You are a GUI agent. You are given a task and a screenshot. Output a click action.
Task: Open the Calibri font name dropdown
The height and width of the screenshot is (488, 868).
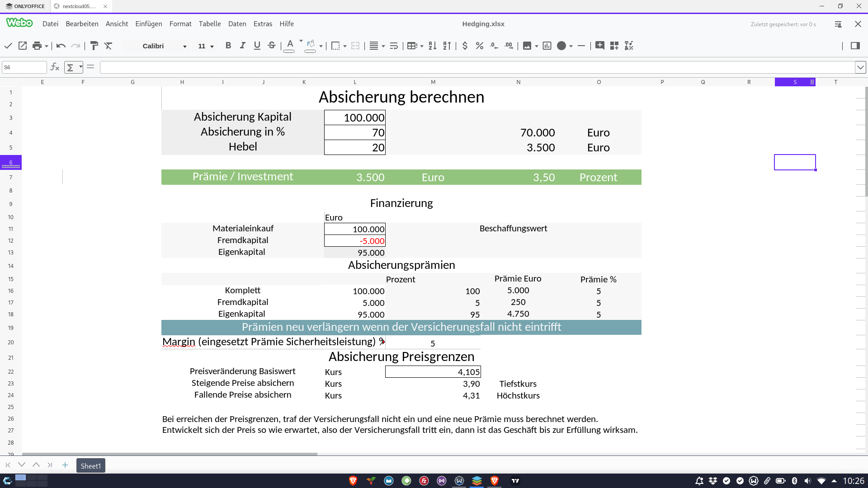(x=184, y=46)
